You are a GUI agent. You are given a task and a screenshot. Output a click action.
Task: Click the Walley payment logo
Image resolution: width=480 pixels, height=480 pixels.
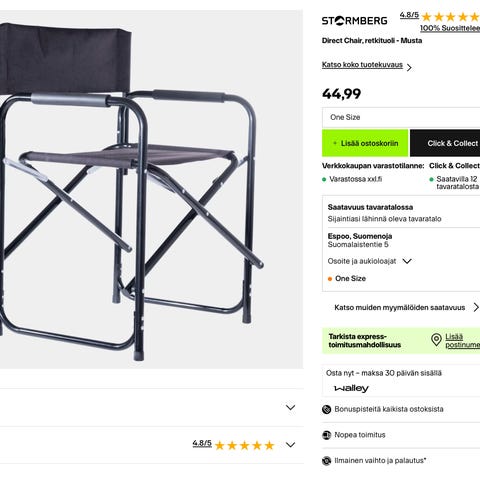click(351, 388)
